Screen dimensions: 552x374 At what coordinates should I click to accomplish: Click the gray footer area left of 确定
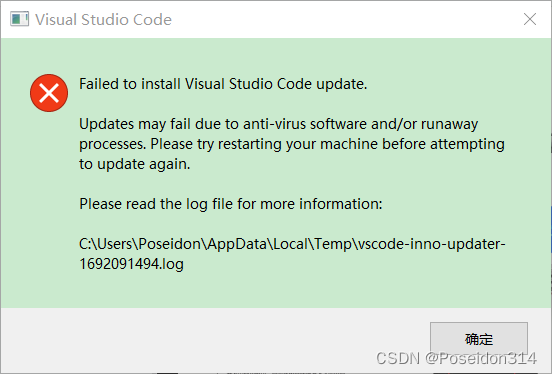coord(215,340)
